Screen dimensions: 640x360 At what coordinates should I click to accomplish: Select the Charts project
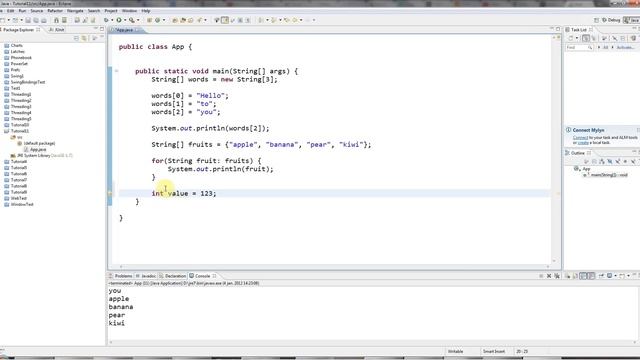click(13, 45)
